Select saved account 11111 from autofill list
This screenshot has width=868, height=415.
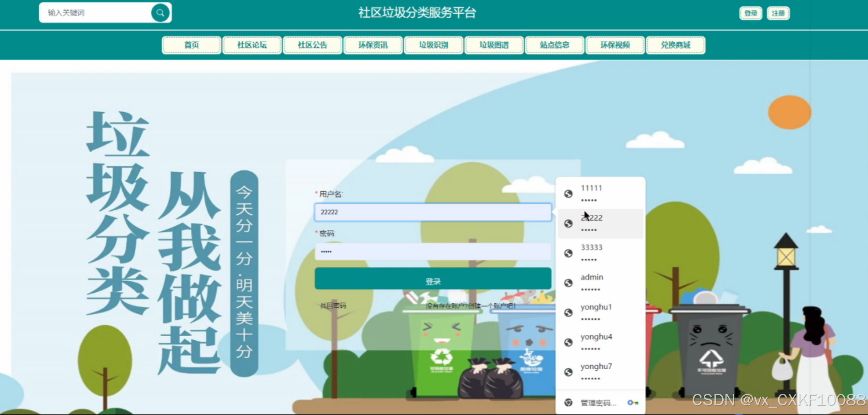[600, 194]
